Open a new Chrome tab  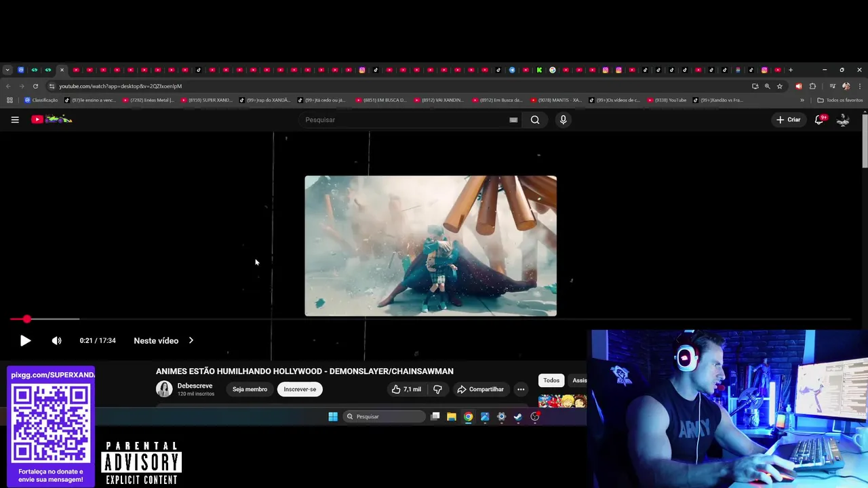coord(791,70)
